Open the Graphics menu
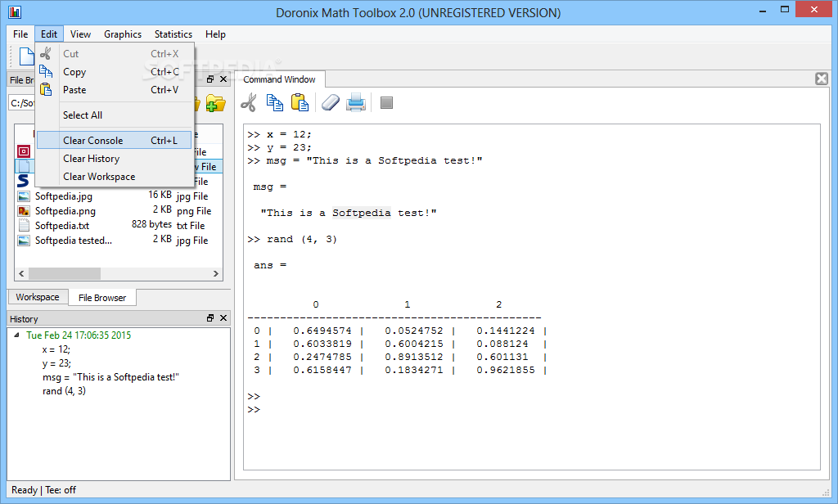This screenshot has height=504, width=838. [123, 34]
